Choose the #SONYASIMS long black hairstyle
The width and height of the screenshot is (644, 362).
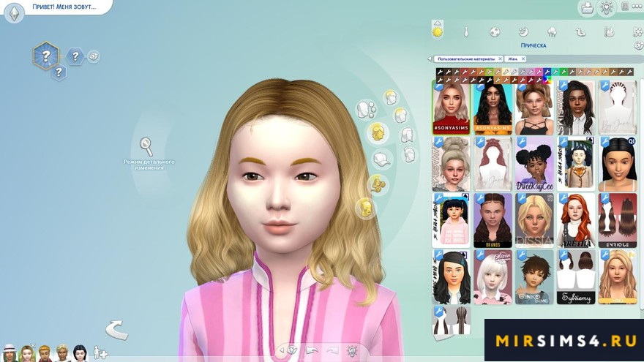point(493,108)
